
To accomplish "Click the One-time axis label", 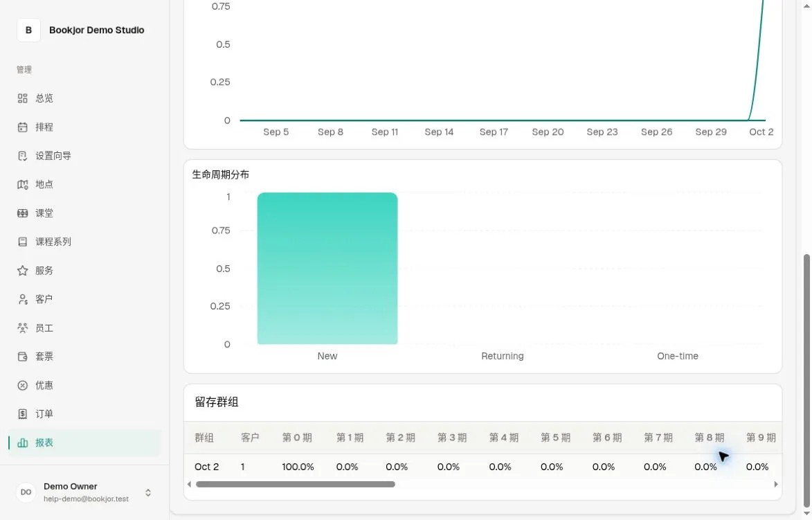I will pyautogui.click(x=677, y=357).
